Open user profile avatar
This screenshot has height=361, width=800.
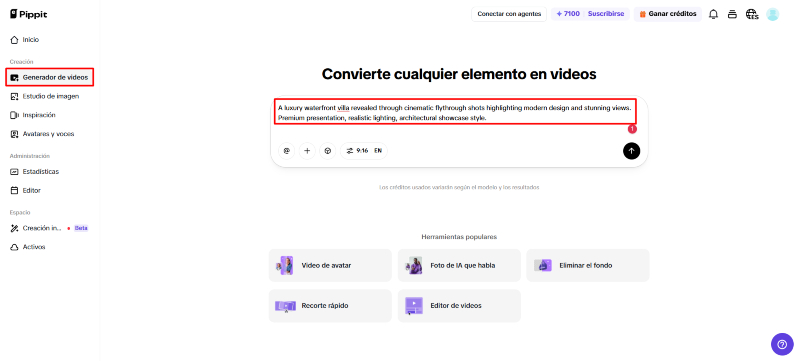click(x=772, y=14)
